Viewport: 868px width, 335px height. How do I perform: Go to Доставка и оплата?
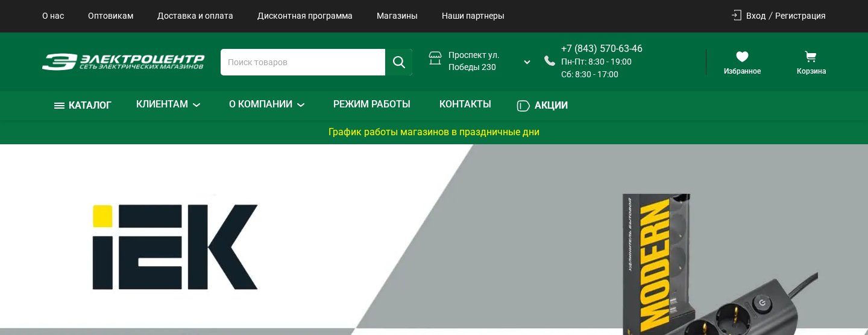195,16
